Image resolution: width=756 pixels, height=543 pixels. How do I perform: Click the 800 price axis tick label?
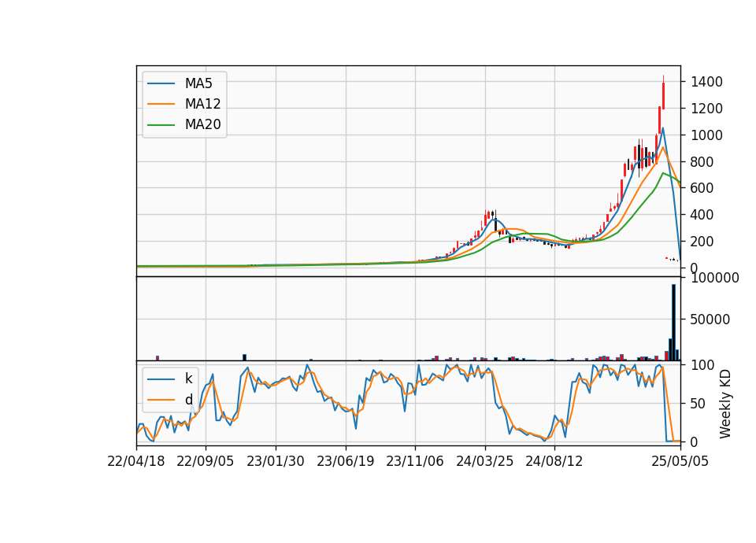[x=702, y=162]
